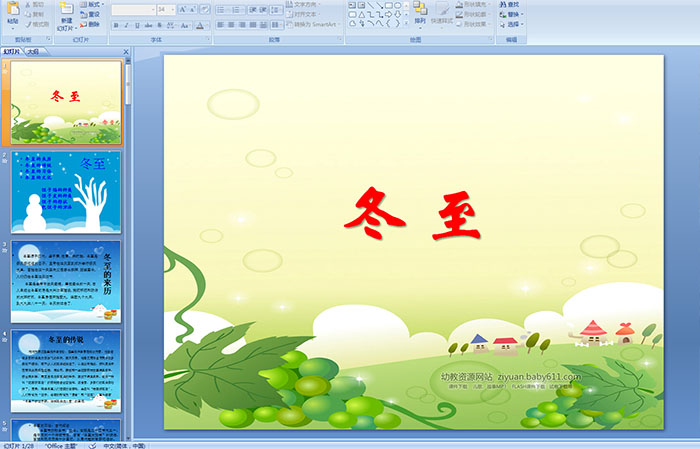Open the Change Case (Aa) dropdown
The image size is (700, 449).
pos(185,25)
